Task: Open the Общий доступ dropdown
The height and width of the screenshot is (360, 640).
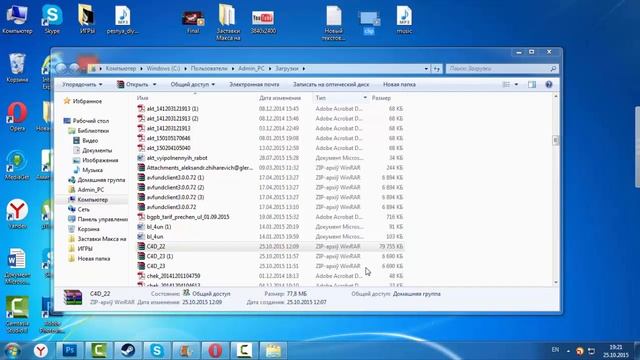Action: click(192, 84)
